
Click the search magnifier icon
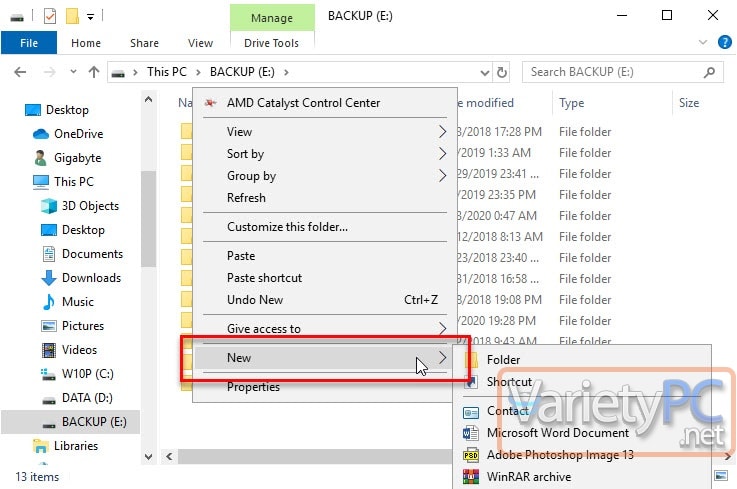709,72
